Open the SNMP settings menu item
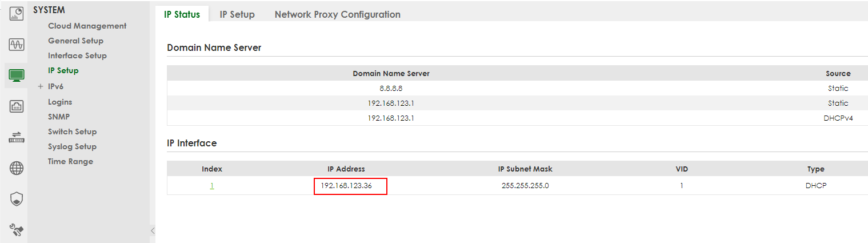868x243 pixels. point(59,117)
